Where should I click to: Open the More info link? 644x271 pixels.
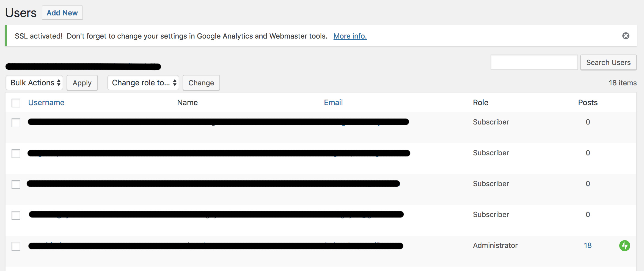350,36
